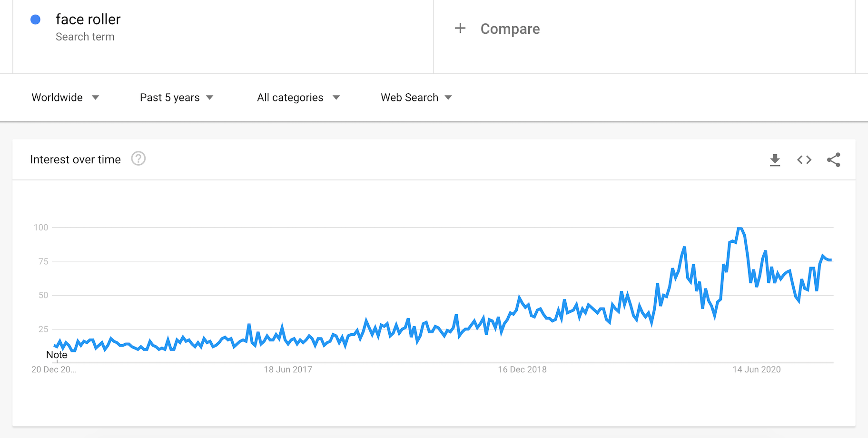Click the 18 Jun 2017 axis label
Screen dimensions: 868x438
[x=288, y=369]
